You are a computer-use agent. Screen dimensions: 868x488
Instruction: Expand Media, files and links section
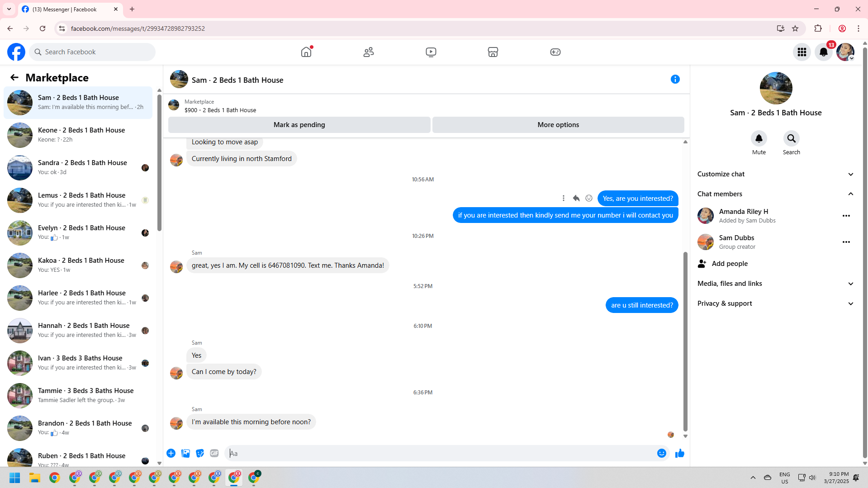pos(776,284)
